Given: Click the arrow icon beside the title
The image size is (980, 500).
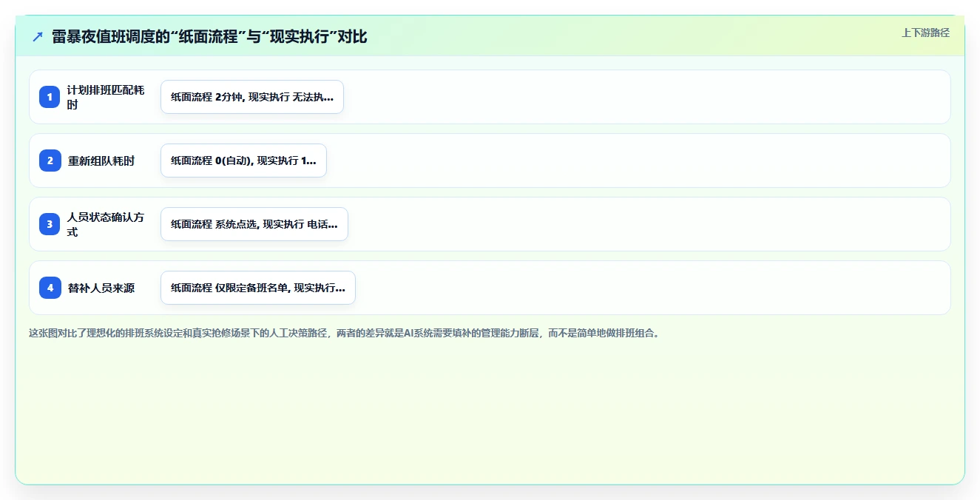Looking at the screenshot, I should tap(38, 36).
